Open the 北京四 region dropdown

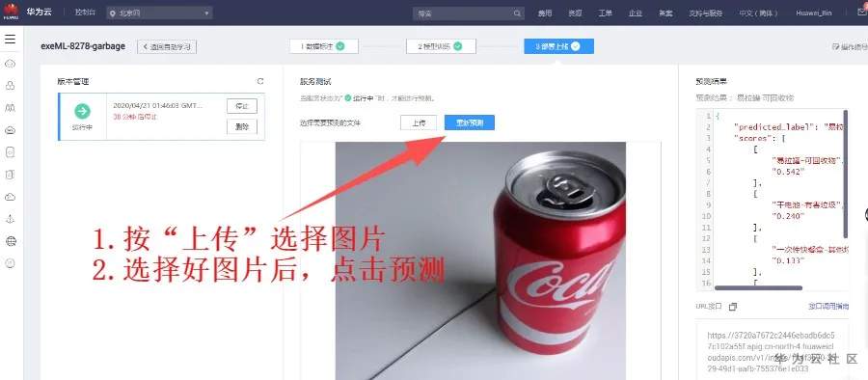tap(159, 14)
